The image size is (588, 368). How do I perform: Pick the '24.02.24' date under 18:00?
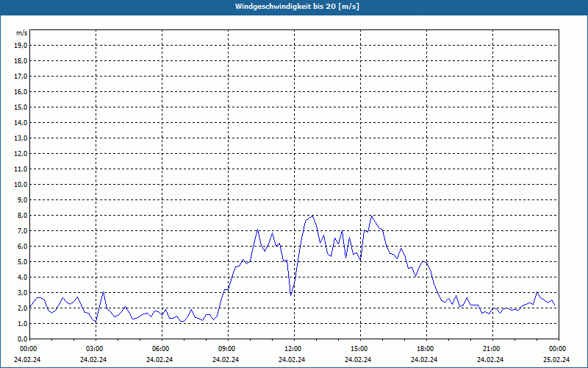pos(424,359)
